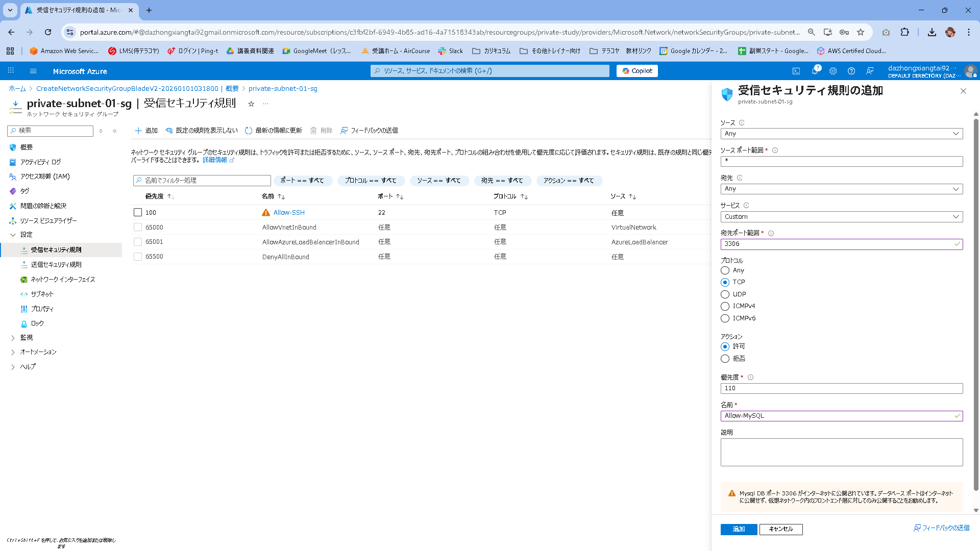This screenshot has width=980, height=551.
Task: Close the add inbound rule panel
Action: point(963,91)
